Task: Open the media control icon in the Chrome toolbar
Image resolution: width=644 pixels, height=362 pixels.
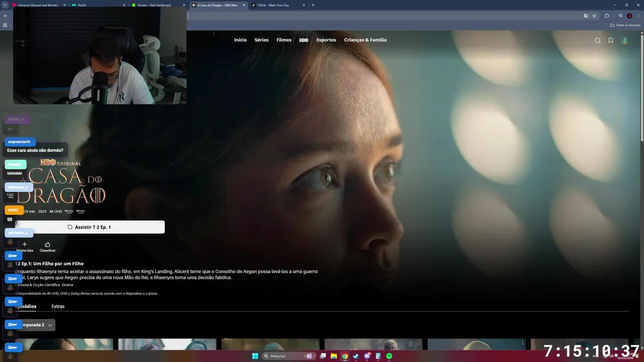Action: pos(620,16)
